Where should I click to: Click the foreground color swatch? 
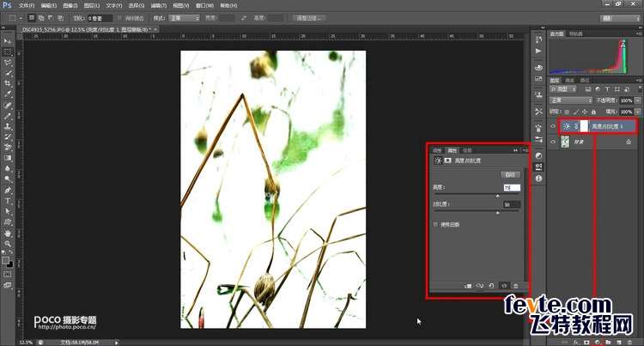[x=5, y=260]
